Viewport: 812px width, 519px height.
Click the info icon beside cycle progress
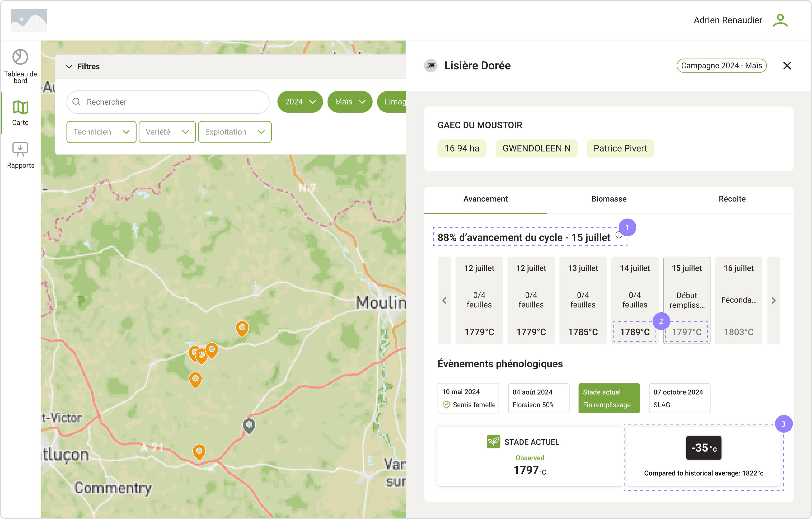pyautogui.click(x=619, y=235)
